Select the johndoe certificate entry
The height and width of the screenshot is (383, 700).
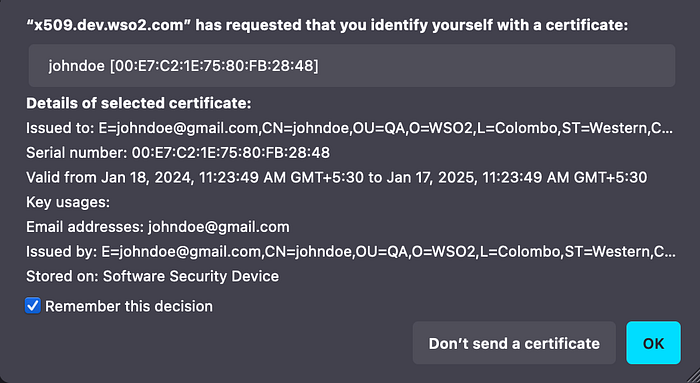352,66
